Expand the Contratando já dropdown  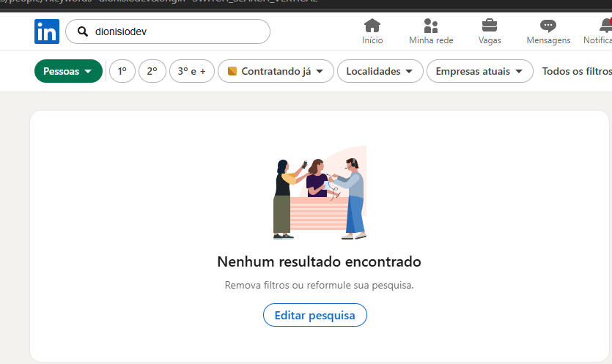pyautogui.click(x=276, y=71)
